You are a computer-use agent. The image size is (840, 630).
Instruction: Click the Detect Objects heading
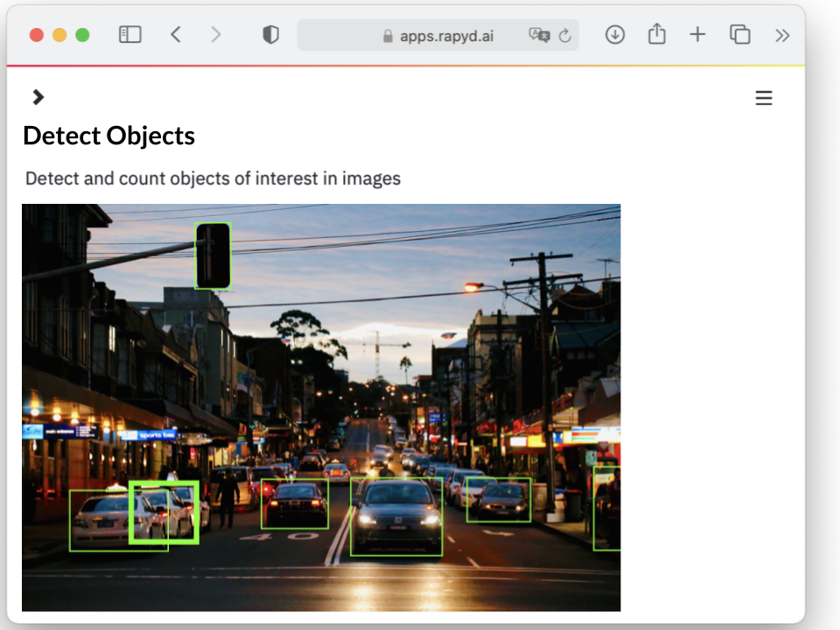click(x=108, y=136)
